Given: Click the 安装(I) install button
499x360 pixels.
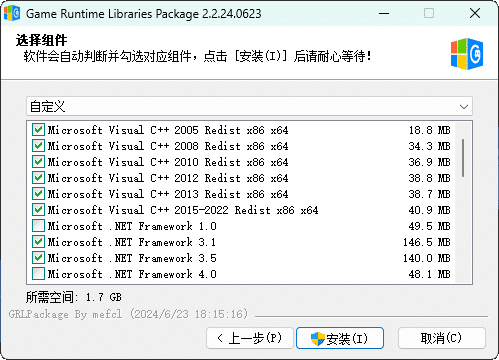Looking at the screenshot, I should [x=340, y=338].
